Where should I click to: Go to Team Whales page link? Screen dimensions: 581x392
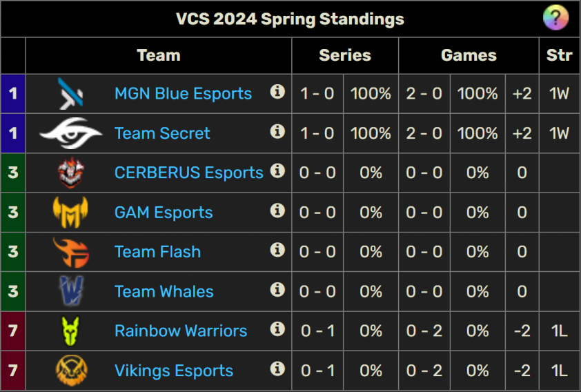(x=164, y=292)
